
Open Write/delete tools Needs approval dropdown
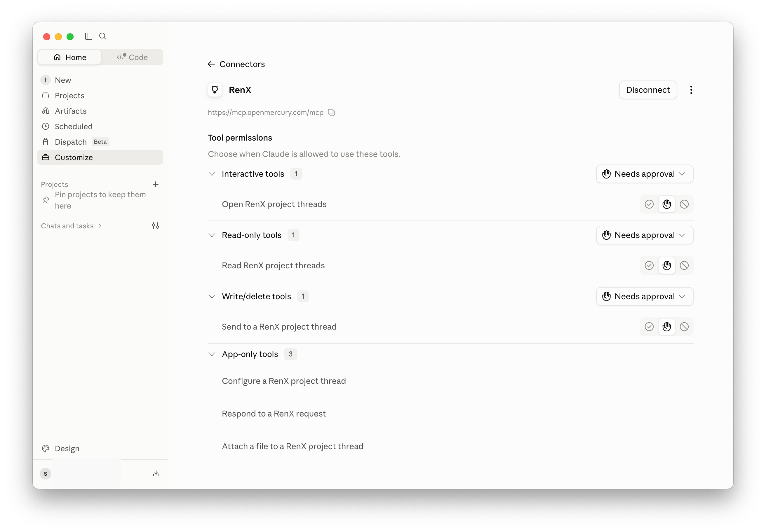pyautogui.click(x=645, y=297)
